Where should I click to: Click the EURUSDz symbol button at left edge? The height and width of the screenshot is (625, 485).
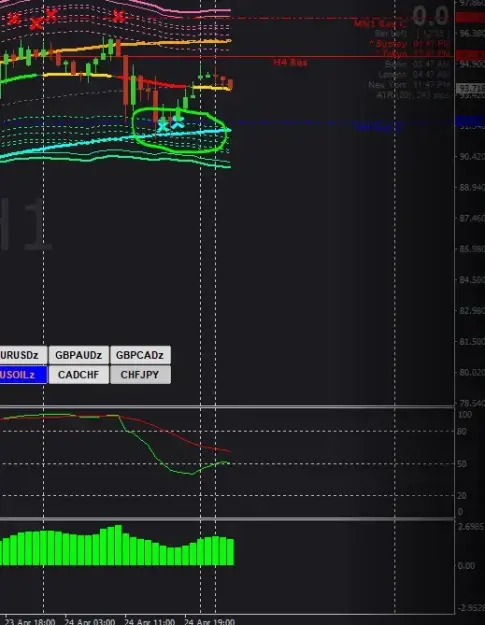[x=23, y=355]
